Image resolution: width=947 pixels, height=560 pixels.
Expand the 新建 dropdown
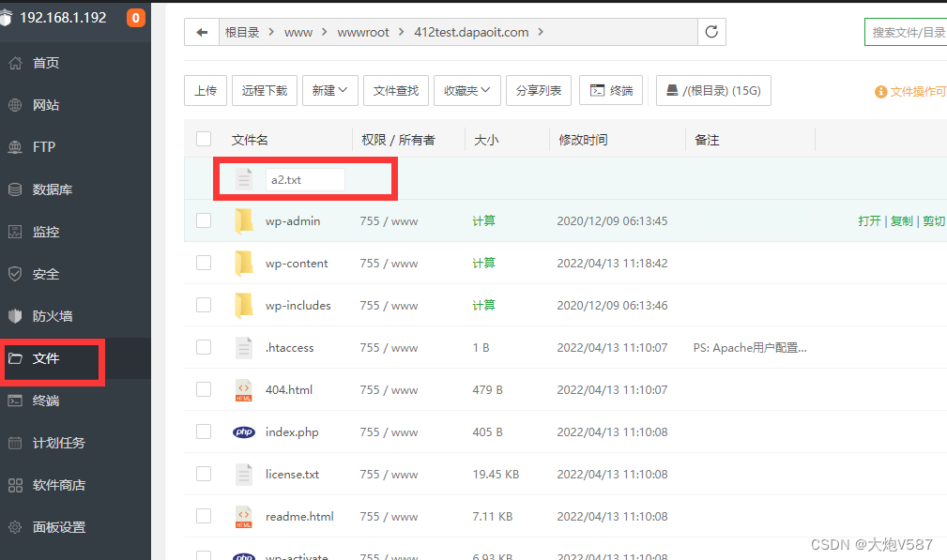[x=329, y=90]
